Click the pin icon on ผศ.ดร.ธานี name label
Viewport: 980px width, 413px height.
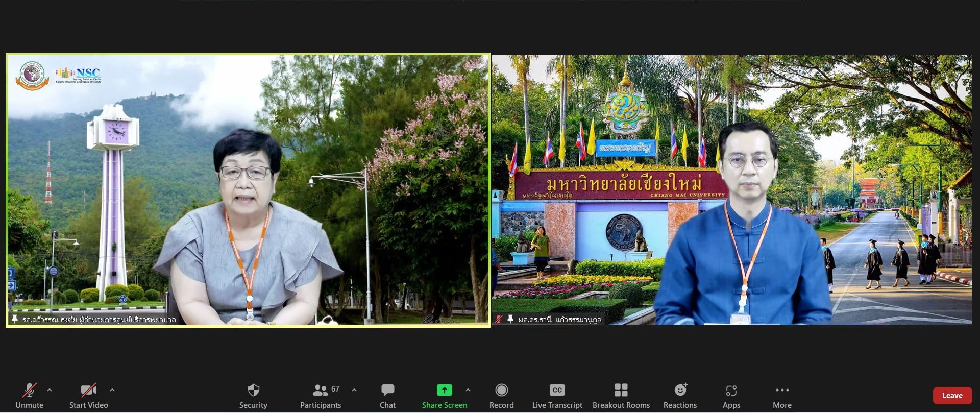click(x=510, y=319)
